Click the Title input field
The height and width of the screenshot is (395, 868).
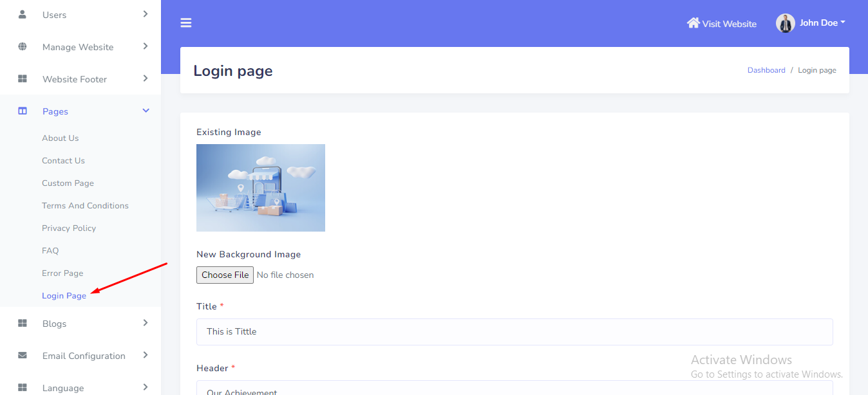coord(514,332)
